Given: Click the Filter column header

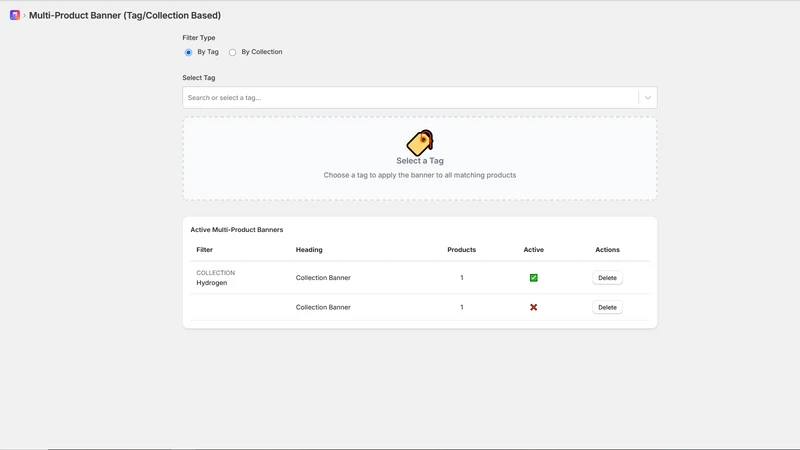Looking at the screenshot, I should point(205,249).
